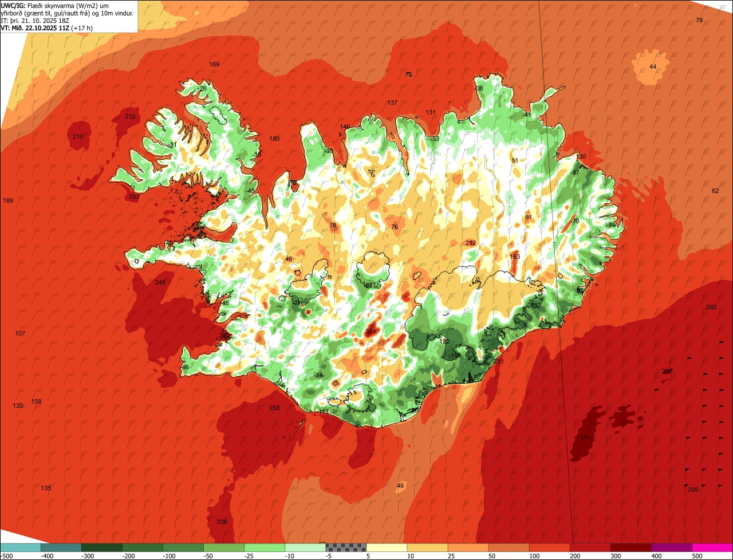
Task: Pick the orange swatch between 50 and 100
Action: point(509,547)
